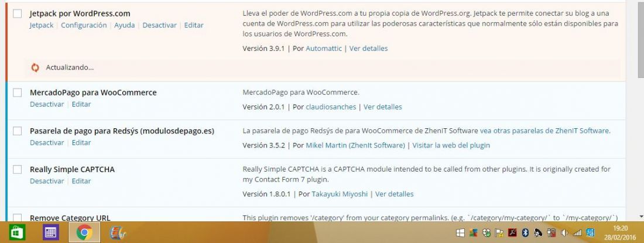This screenshot has width=644, height=243.
Task: Click the Jetpack por WordPress.com title
Action: (x=80, y=13)
